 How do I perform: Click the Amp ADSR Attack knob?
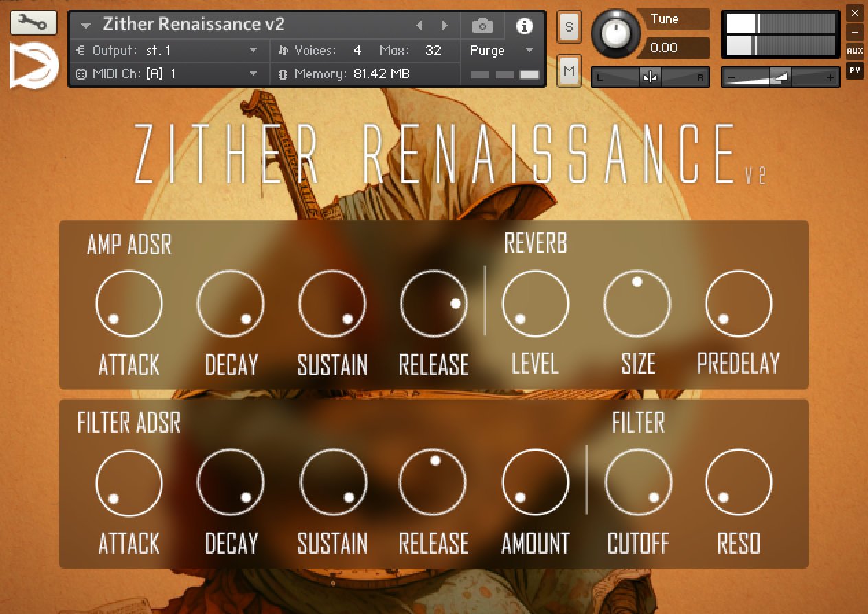[129, 303]
